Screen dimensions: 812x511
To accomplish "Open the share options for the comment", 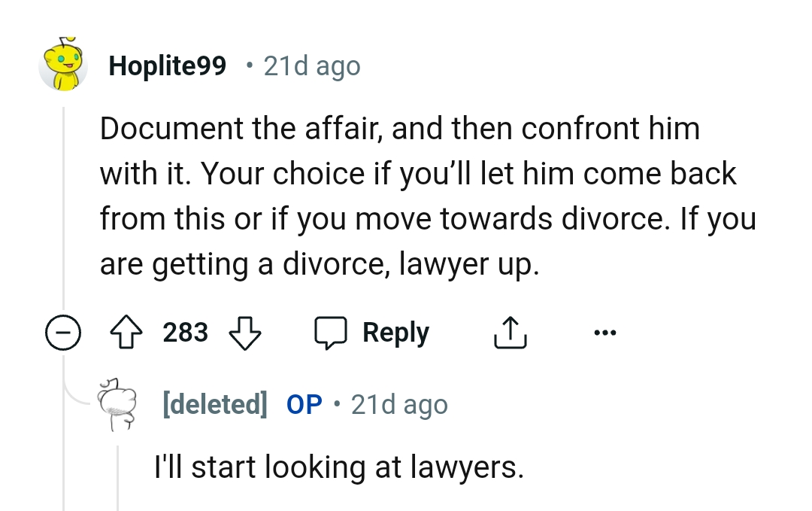I will 511,332.
